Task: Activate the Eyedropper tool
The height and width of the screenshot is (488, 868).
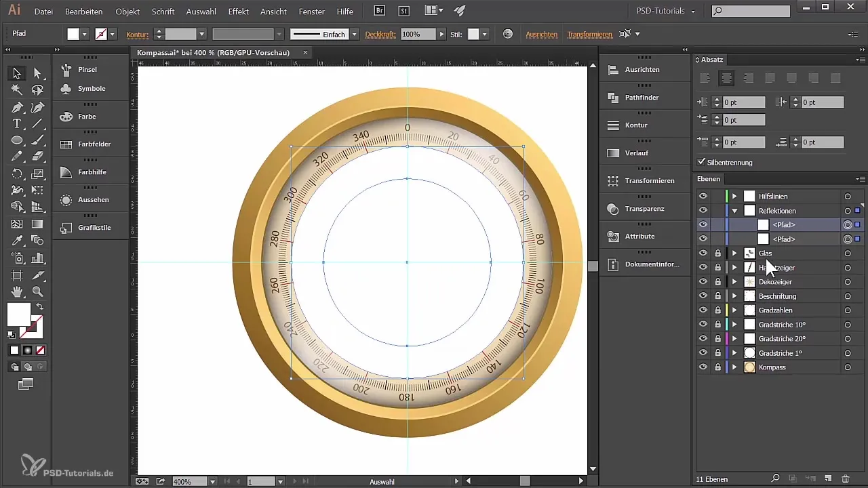Action: tap(17, 241)
